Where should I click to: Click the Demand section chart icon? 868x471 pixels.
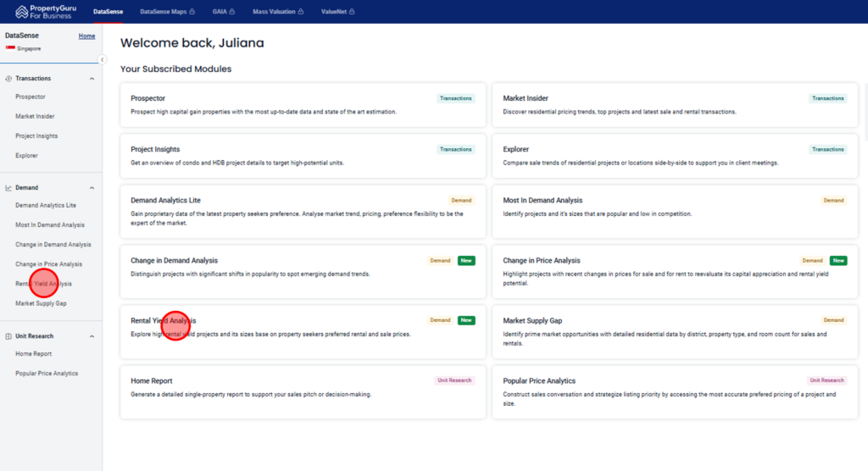(x=8, y=187)
